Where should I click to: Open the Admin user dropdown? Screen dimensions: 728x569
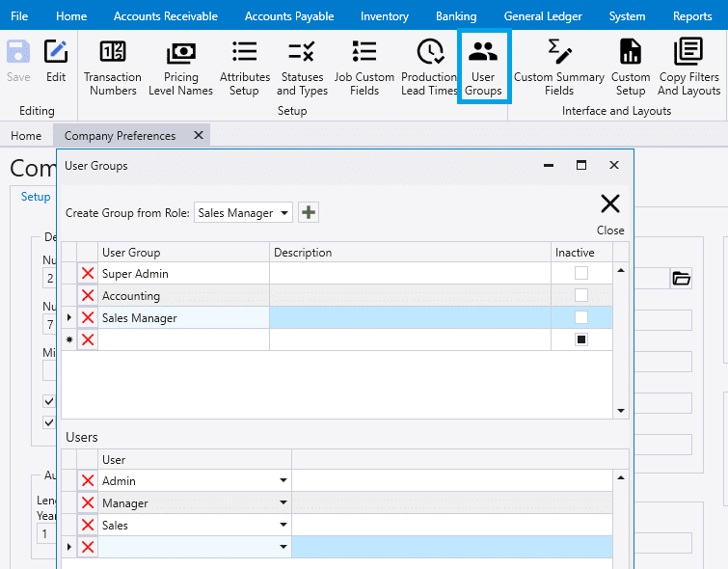[x=283, y=480]
